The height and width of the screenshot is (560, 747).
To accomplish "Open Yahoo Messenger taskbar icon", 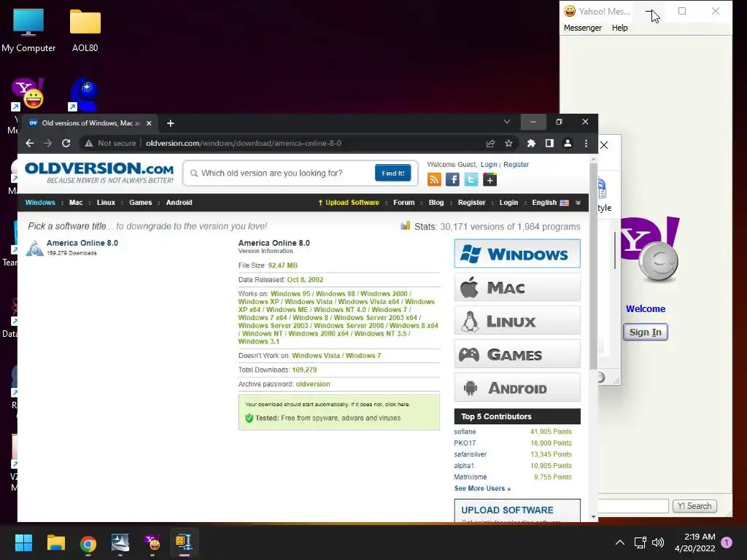I will [x=152, y=542].
